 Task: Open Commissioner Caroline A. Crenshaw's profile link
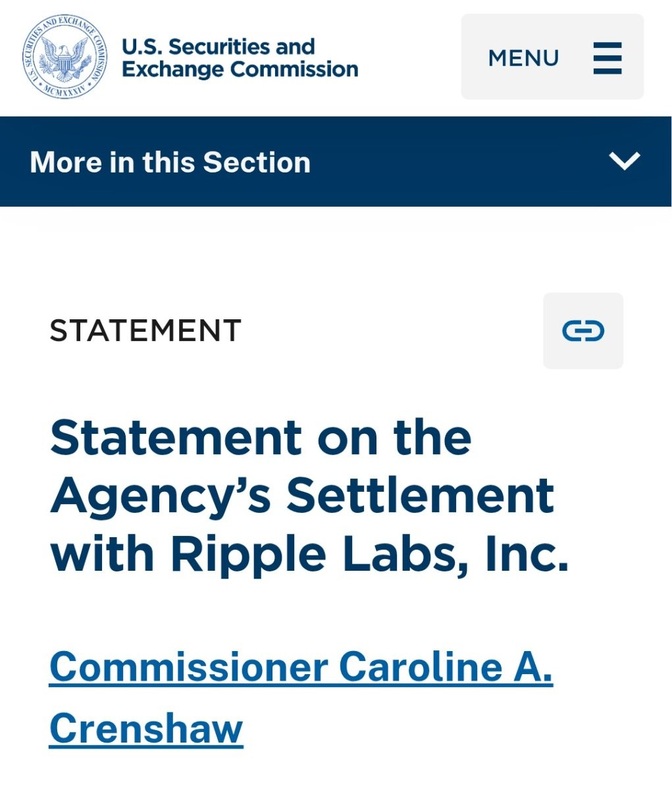(300, 667)
